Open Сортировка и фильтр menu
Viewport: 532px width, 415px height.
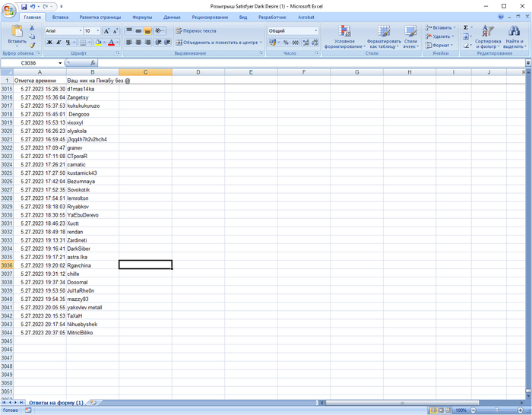coord(488,36)
